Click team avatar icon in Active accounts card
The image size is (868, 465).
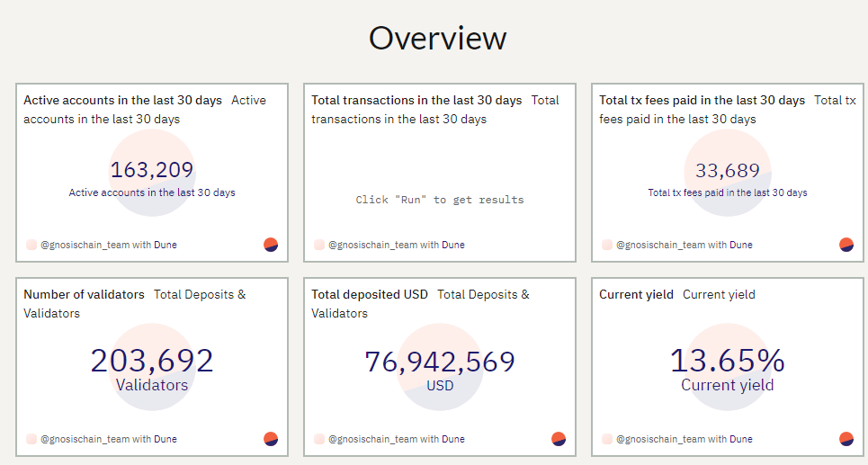(x=31, y=245)
